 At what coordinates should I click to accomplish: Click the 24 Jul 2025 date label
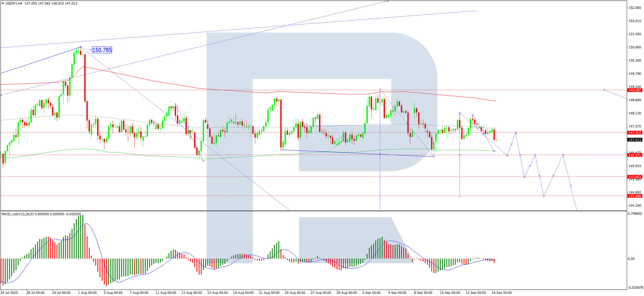pos(9,293)
